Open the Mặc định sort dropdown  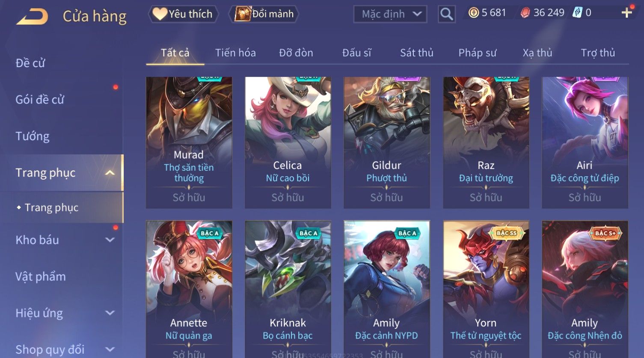tap(390, 14)
